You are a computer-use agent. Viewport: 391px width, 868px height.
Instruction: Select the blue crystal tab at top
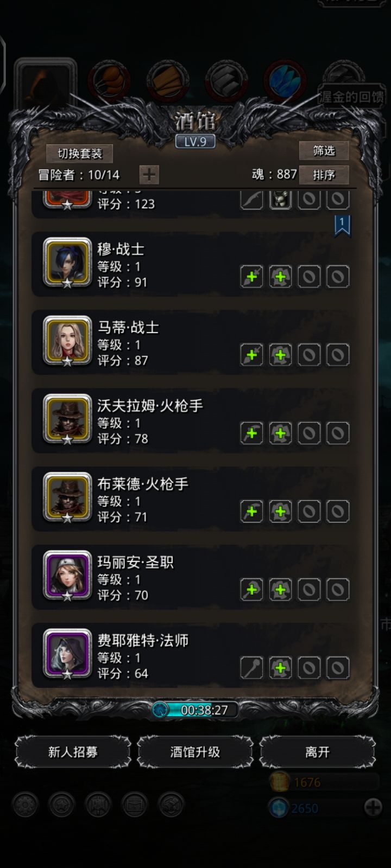click(x=285, y=81)
